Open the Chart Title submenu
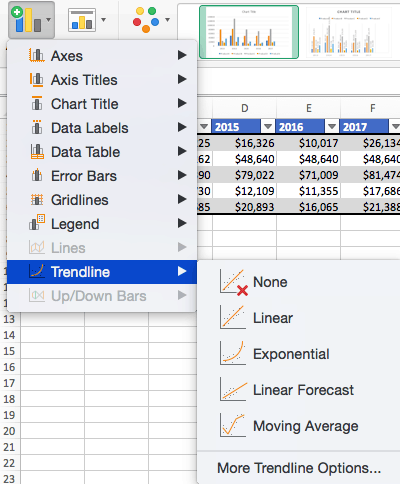400x484 pixels. coord(102,104)
